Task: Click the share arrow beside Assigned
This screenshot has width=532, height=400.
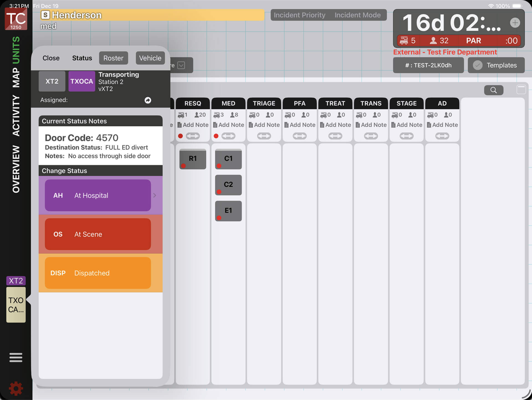Action: pos(148,100)
